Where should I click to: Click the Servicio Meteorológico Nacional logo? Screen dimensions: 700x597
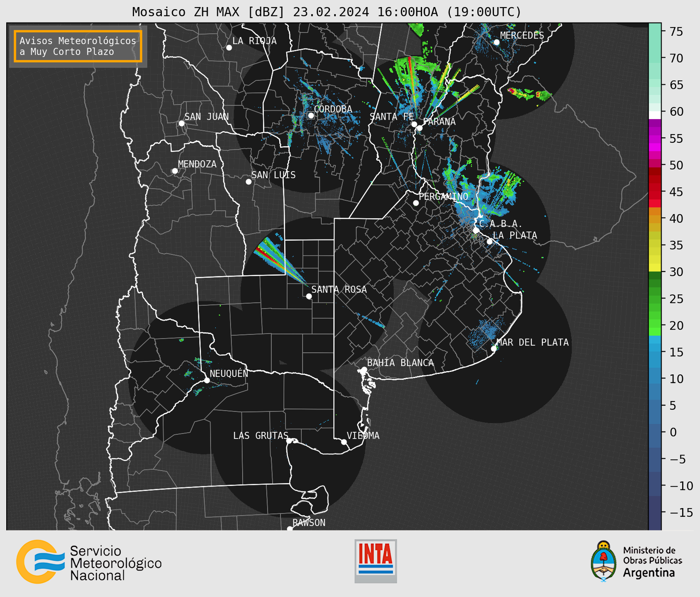coord(89,562)
